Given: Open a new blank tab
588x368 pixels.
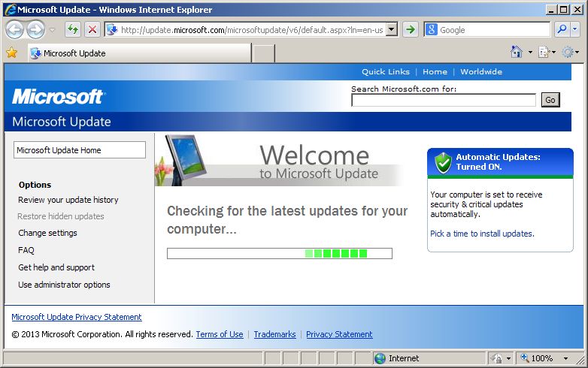Looking at the screenshot, I should (x=263, y=53).
